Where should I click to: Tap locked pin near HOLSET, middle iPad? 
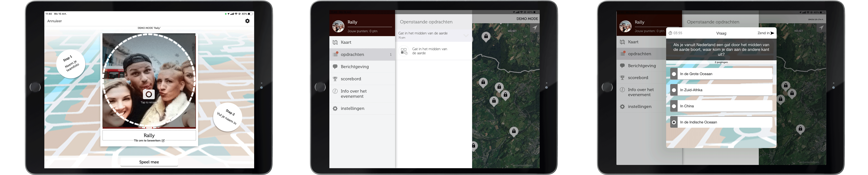(486, 37)
